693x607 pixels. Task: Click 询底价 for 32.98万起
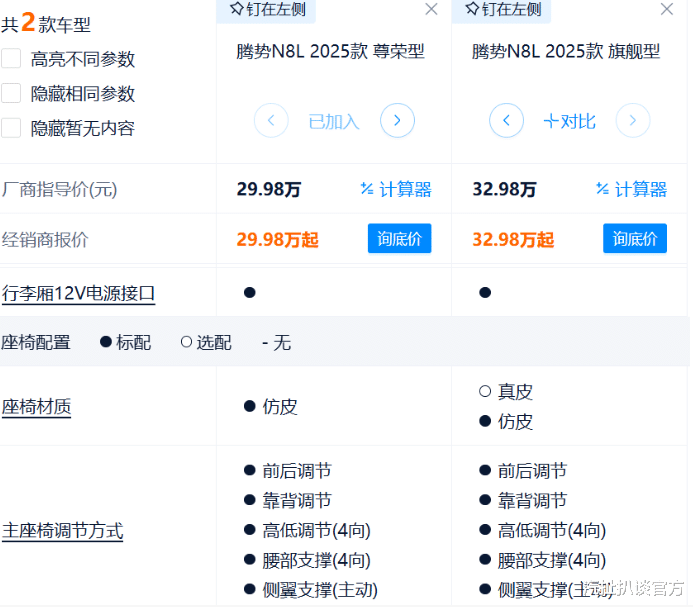[x=635, y=239]
